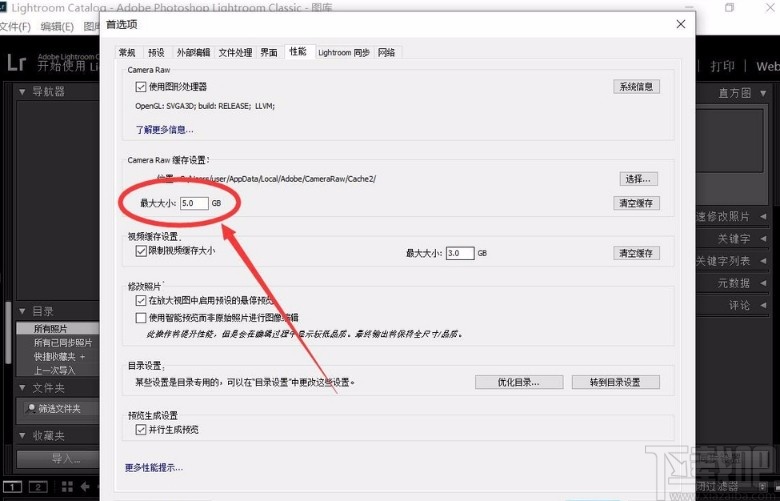Click 转到目录设置 button
780x501 pixels.
(615, 382)
